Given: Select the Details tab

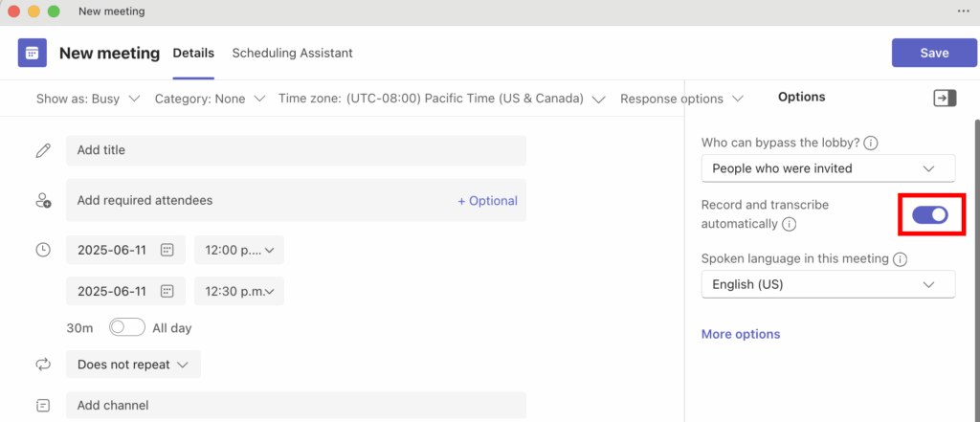Looking at the screenshot, I should [193, 53].
